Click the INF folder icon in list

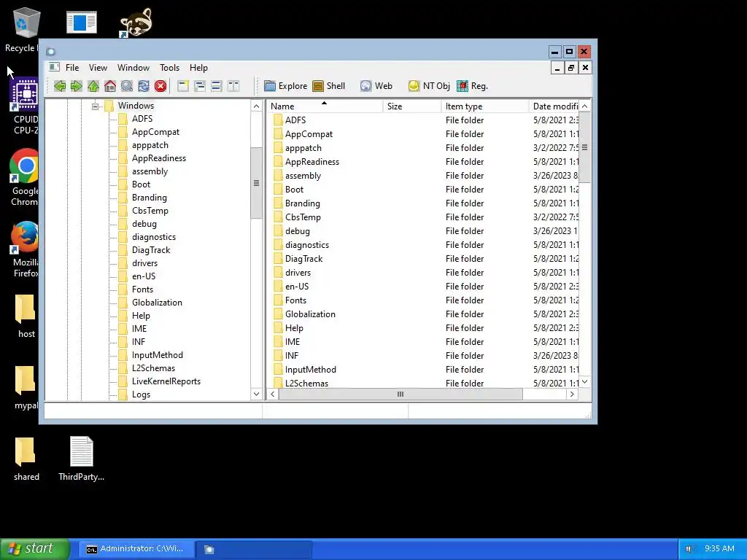(278, 355)
